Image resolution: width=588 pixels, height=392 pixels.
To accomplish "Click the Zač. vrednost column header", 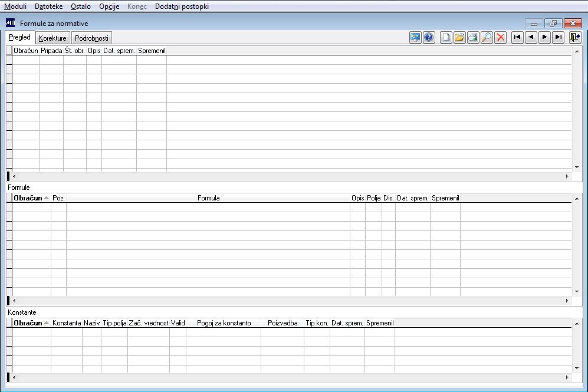I will click(x=149, y=322).
